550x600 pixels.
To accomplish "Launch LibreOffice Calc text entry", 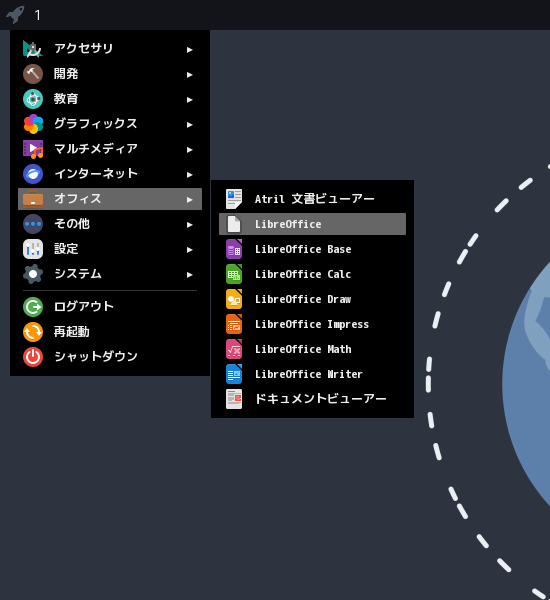I will [303, 274].
